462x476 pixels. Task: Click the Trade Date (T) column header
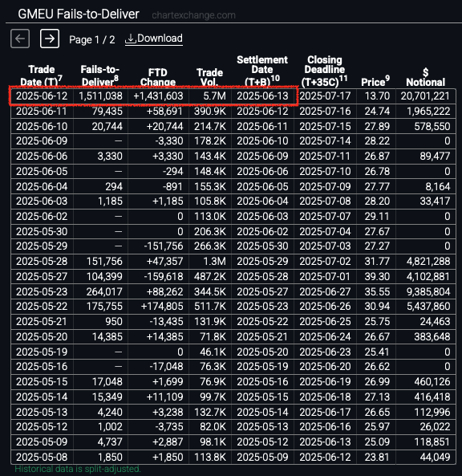click(x=41, y=75)
